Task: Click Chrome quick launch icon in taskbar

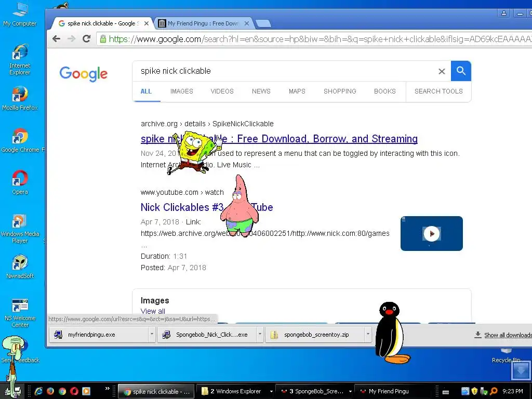Action: [62, 391]
